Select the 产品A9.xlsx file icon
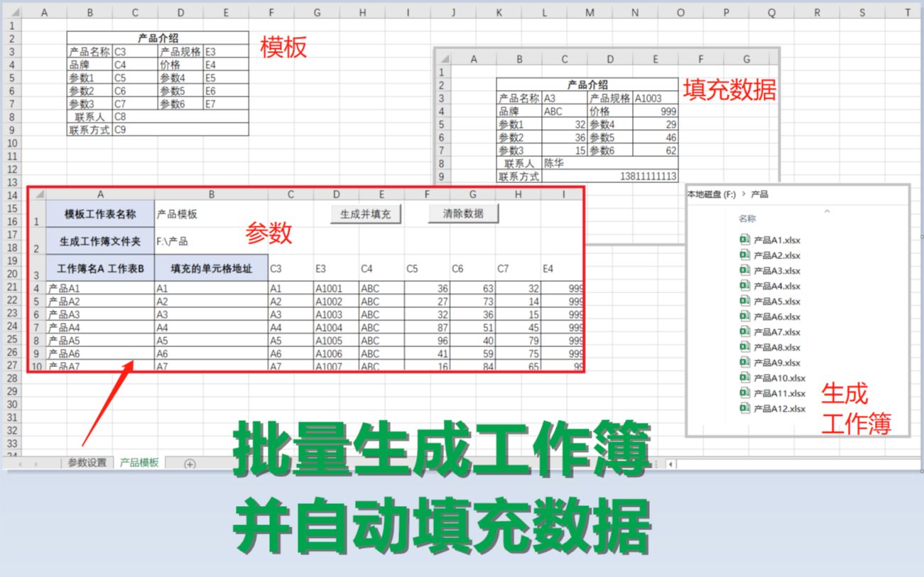 745,362
